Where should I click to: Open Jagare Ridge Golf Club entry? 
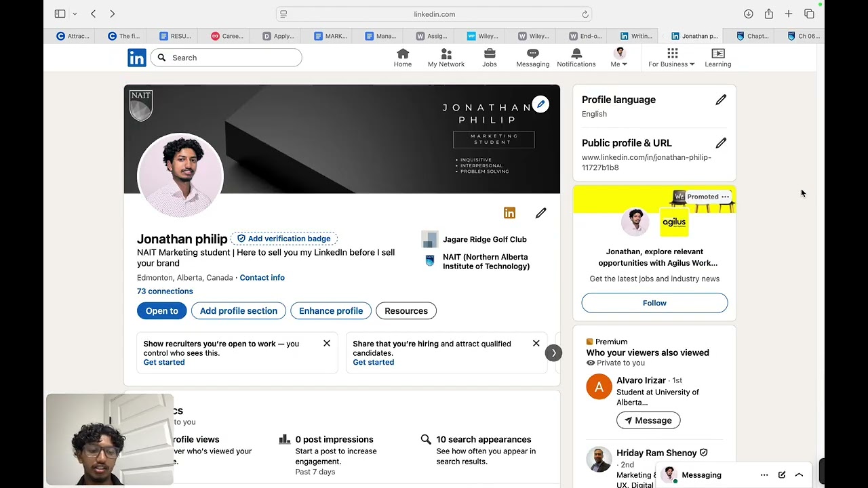click(474, 239)
